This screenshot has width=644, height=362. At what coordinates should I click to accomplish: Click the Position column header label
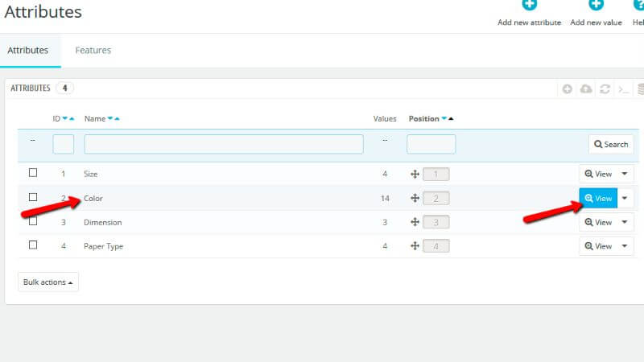[424, 118]
